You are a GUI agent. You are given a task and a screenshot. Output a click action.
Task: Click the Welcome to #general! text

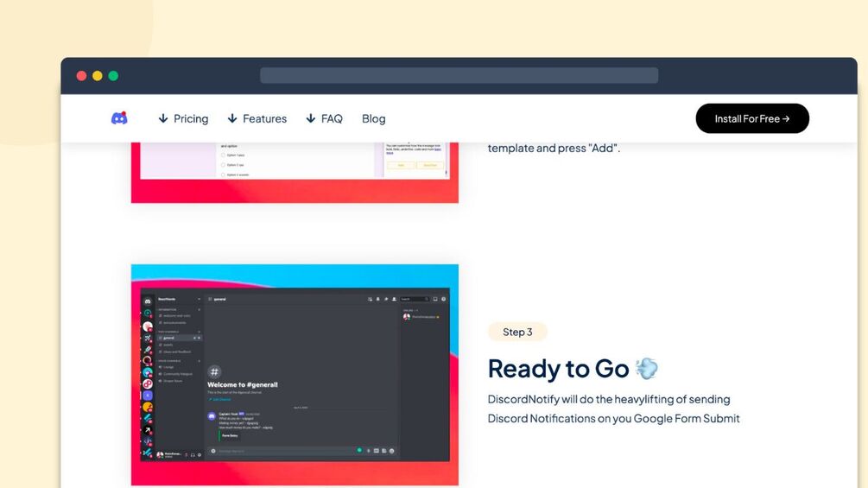243,384
